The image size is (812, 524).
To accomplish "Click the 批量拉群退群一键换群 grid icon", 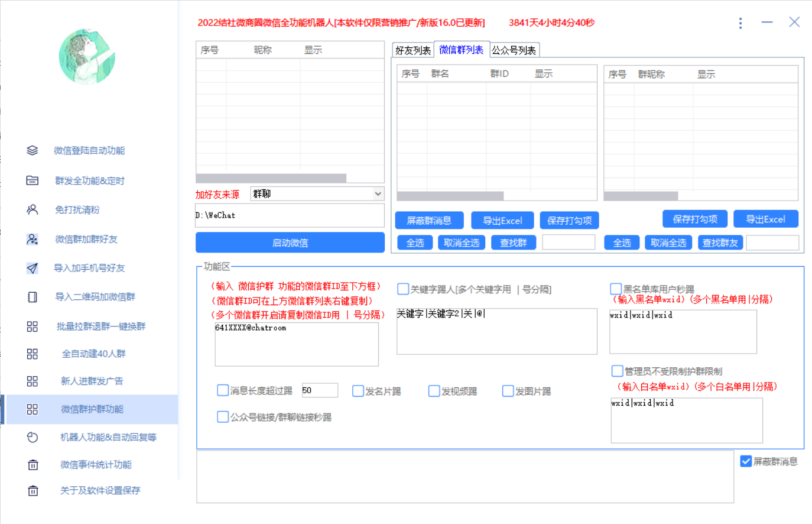I will (33, 326).
